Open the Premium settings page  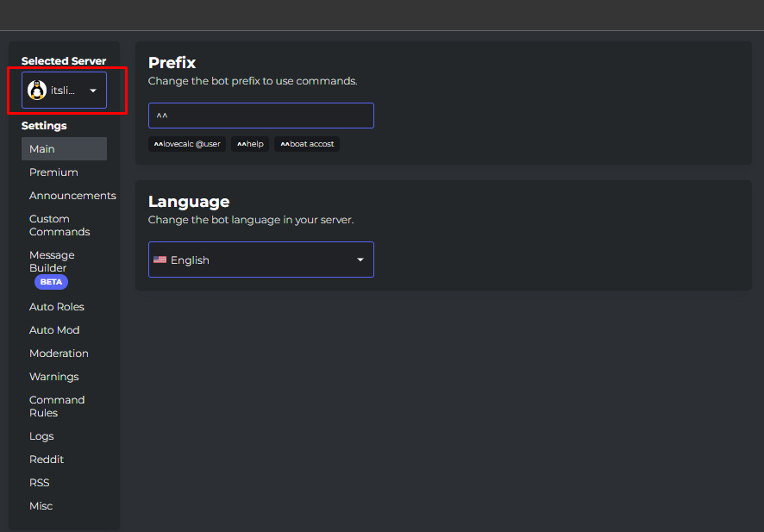(x=53, y=172)
